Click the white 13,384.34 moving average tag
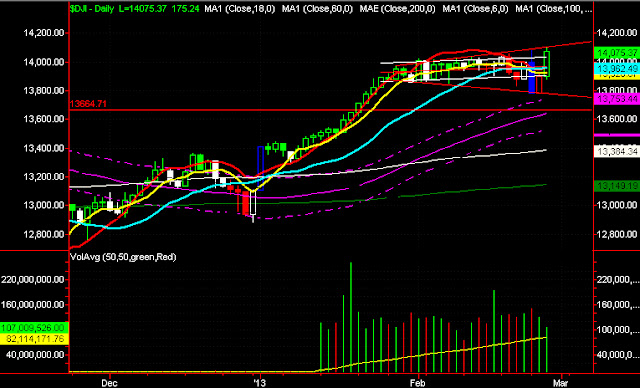The image size is (640, 388). (617, 152)
